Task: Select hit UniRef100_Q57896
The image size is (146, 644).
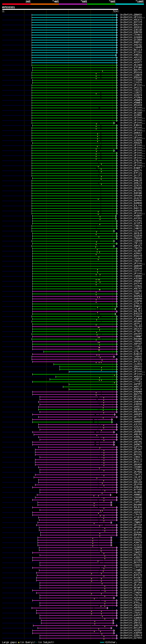Action: 131,590
